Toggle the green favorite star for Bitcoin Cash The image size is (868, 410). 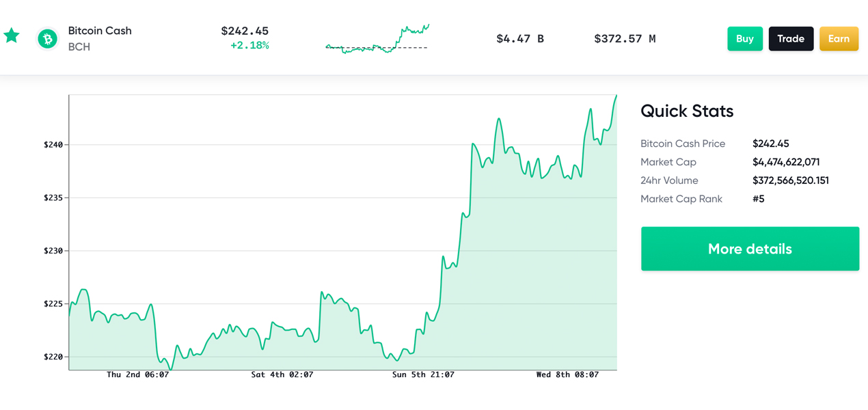click(x=12, y=36)
